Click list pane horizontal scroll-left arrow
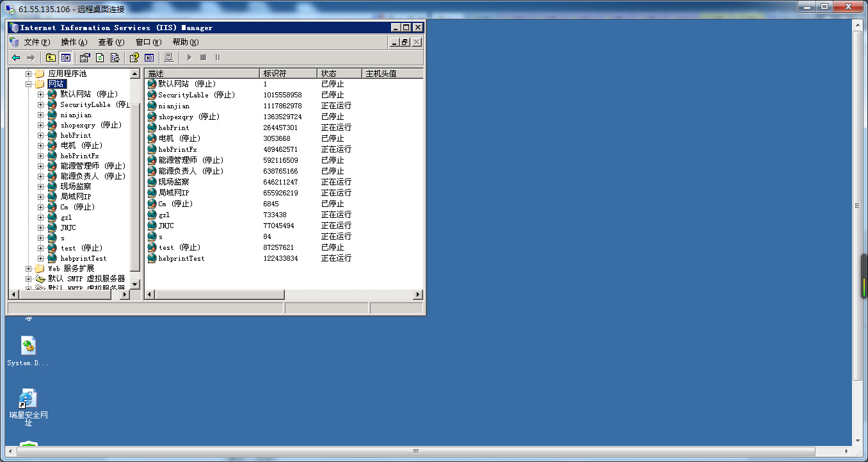 point(150,295)
